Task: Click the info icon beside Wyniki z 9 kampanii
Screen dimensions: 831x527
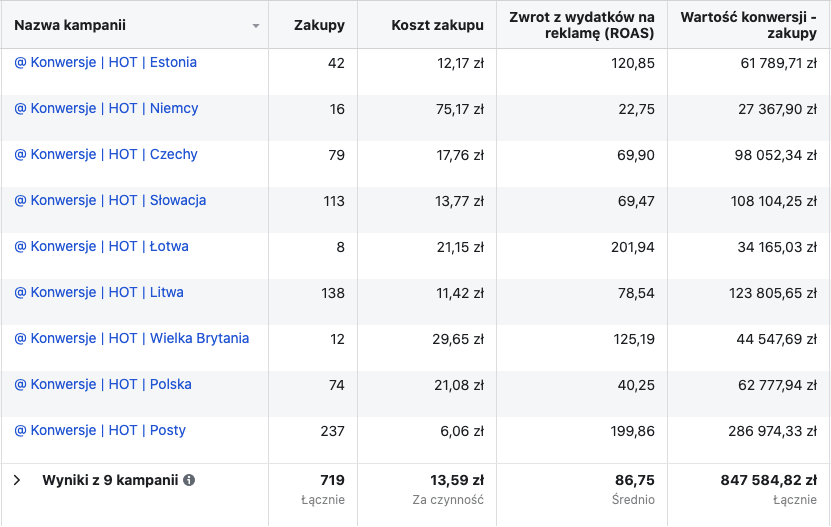Action: (189, 480)
